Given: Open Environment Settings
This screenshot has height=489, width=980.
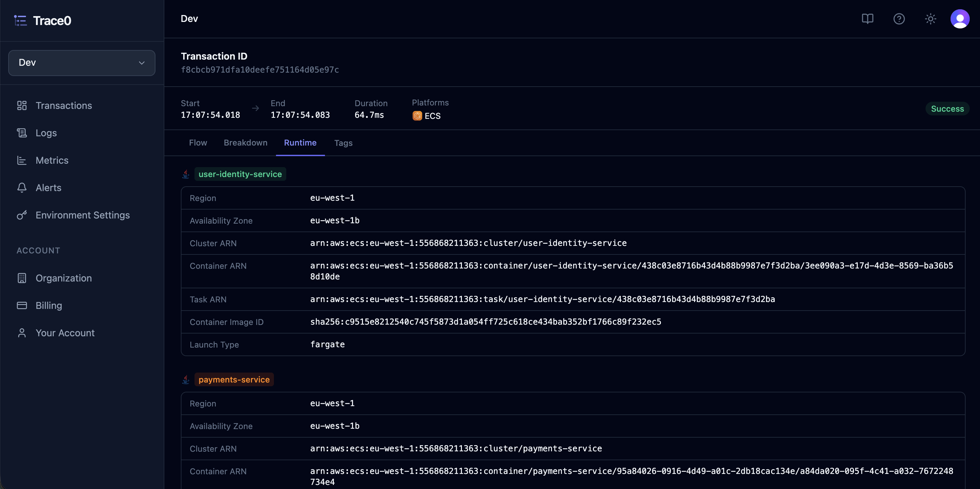Looking at the screenshot, I should coord(83,215).
